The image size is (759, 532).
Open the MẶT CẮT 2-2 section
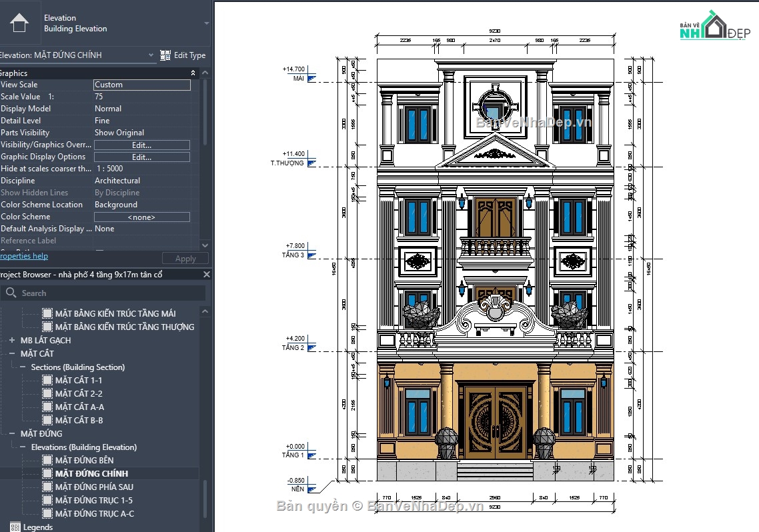tap(79, 394)
